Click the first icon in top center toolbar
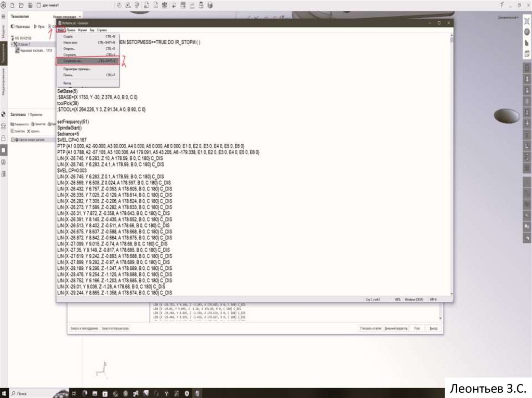 coord(119,5)
